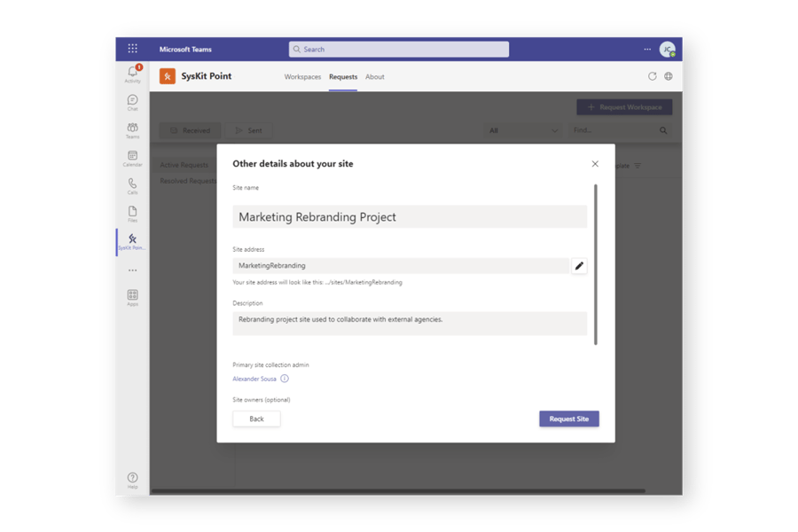Open the Help icon at bottom

point(132,480)
